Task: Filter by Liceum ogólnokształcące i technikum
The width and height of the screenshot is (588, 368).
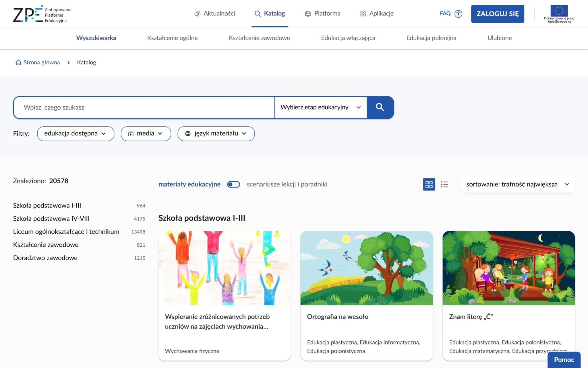Action: tap(79, 232)
